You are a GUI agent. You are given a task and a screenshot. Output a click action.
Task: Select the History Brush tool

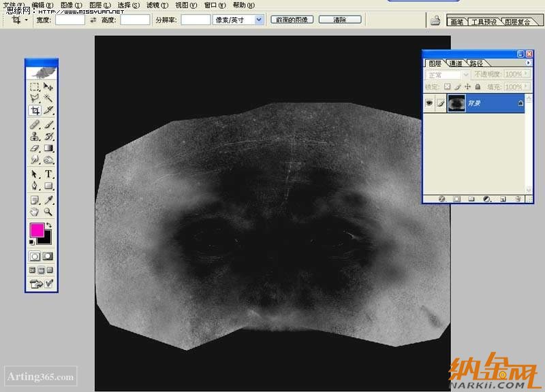click(x=48, y=136)
